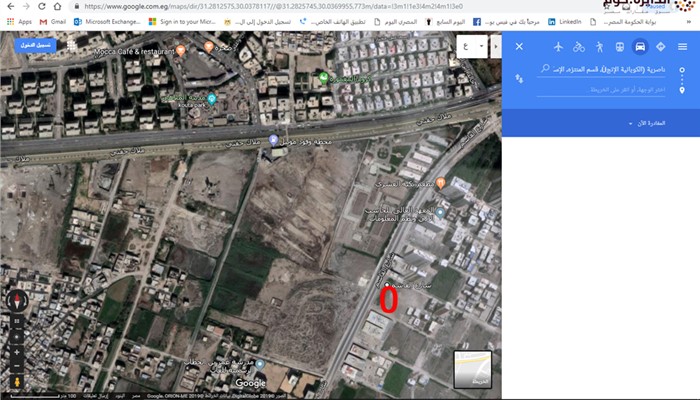Open the Gmail bookmark
Screen dimensions: 700x400
tap(53, 21)
